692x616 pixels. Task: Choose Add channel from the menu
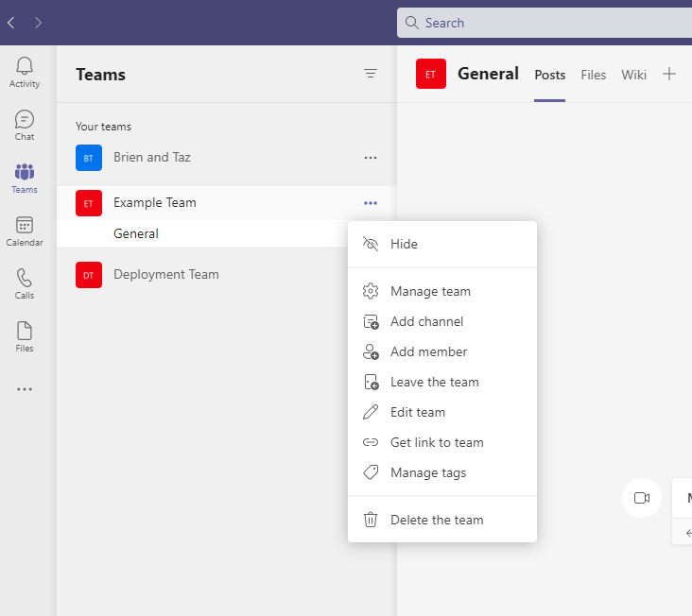tap(442, 322)
